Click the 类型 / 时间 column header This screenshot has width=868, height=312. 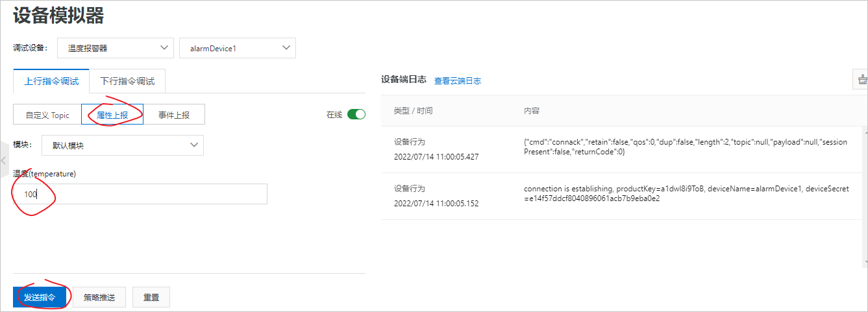click(x=413, y=111)
